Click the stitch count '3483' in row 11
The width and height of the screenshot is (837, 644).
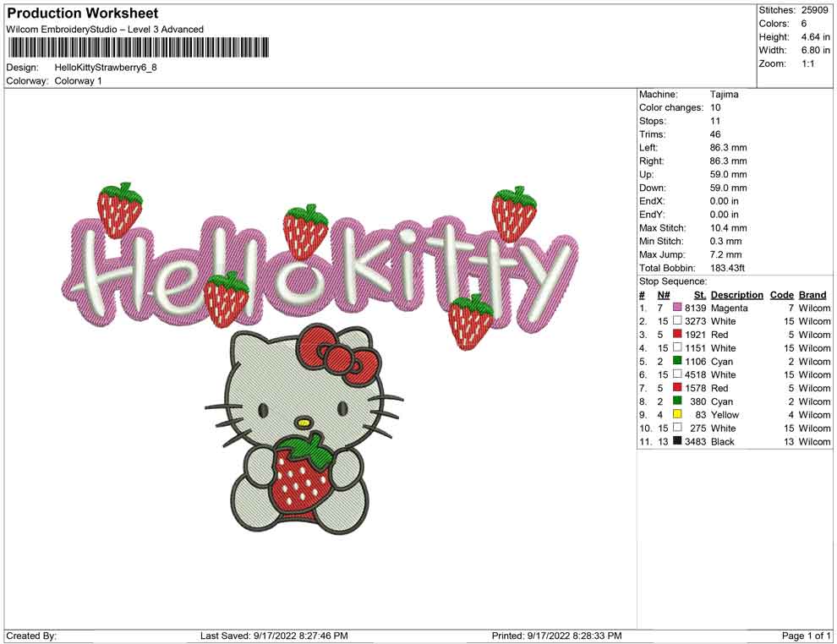[695, 441]
